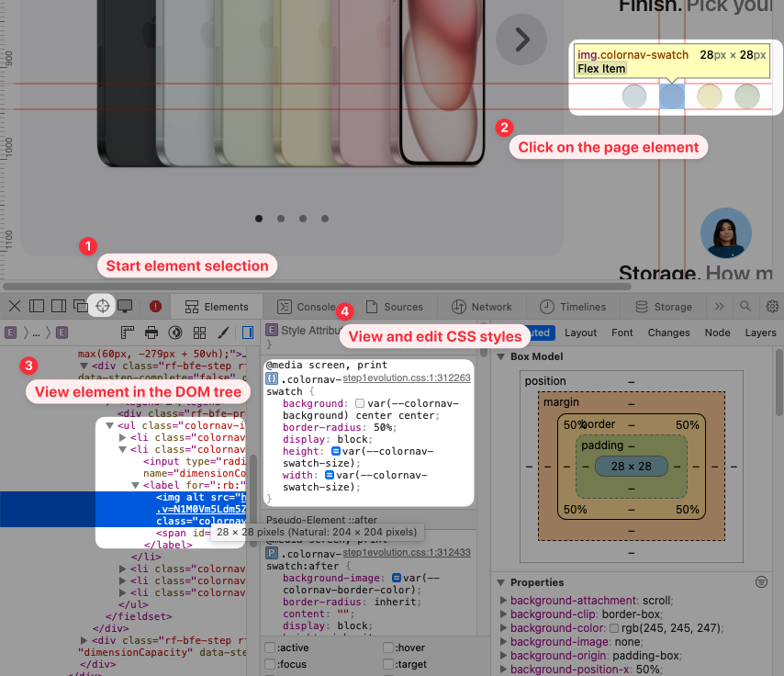Click the height variable badge before var(--colornav-swatch-size)
Screen dimensions: 784x676
(336, 451)
